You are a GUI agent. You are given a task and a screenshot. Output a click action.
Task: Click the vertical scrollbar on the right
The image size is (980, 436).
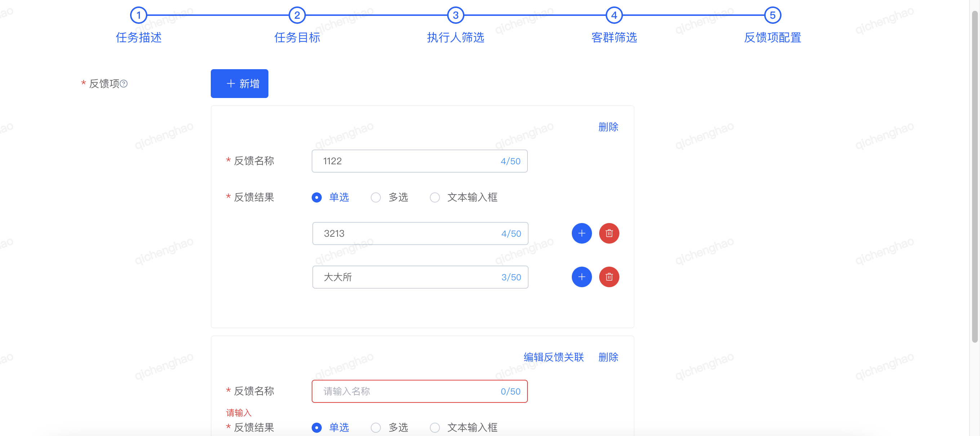click(974, 177)
